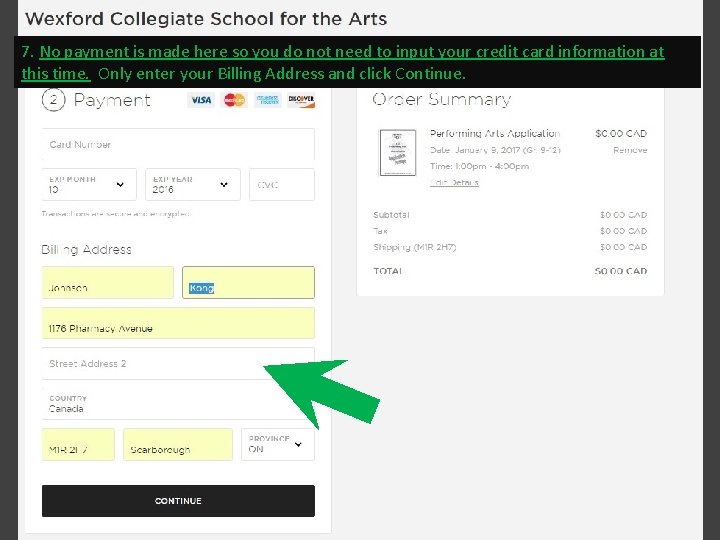Click the Tax label
This screenshot has height=540, width=720.
(381, 231)
